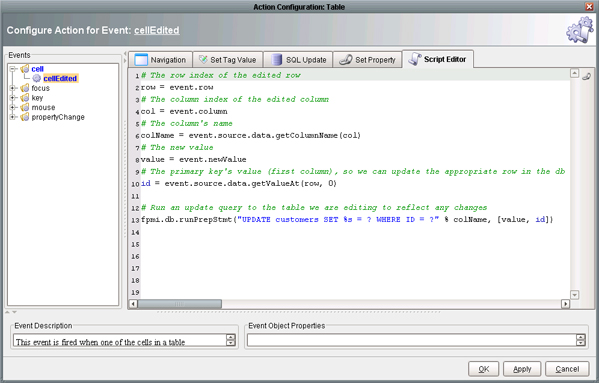Click script editor scroll up arrow

[x=575, y=73]
